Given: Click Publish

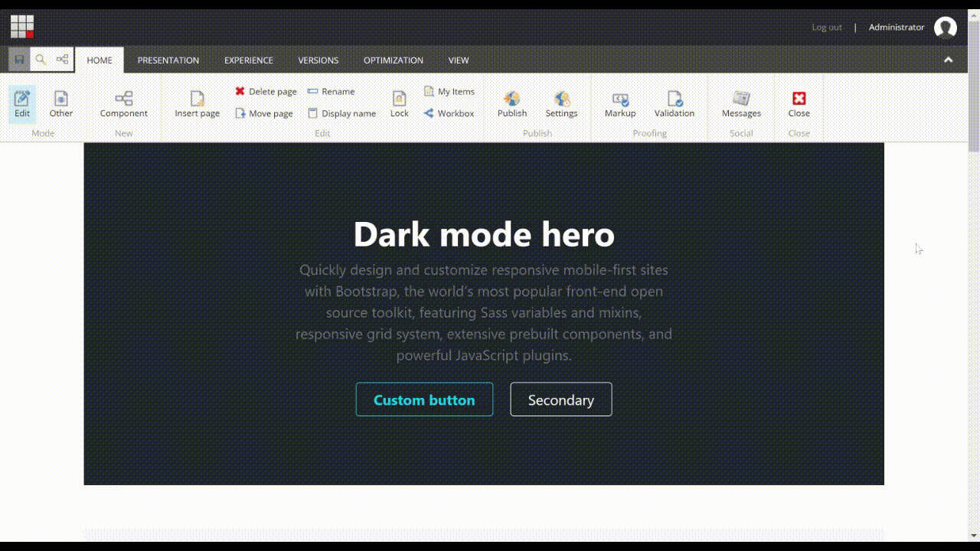Looking at the screenshot, I should click(x=512, y=104).
